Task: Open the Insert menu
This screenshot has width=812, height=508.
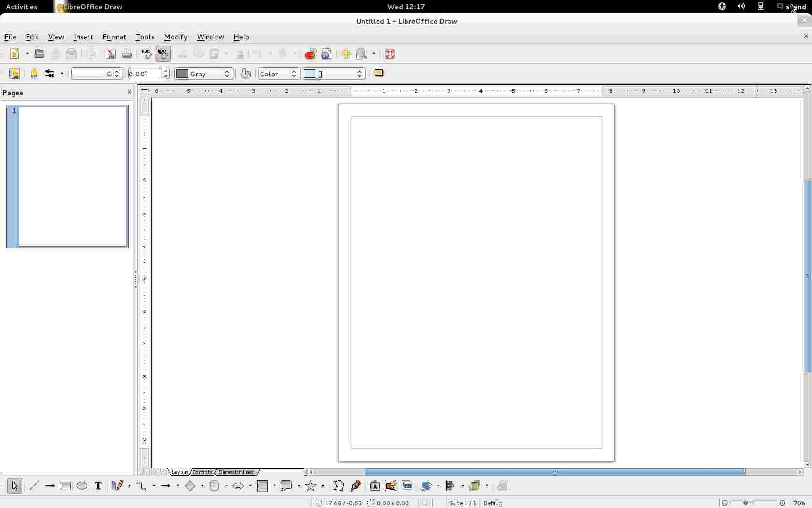Action: 83,37
